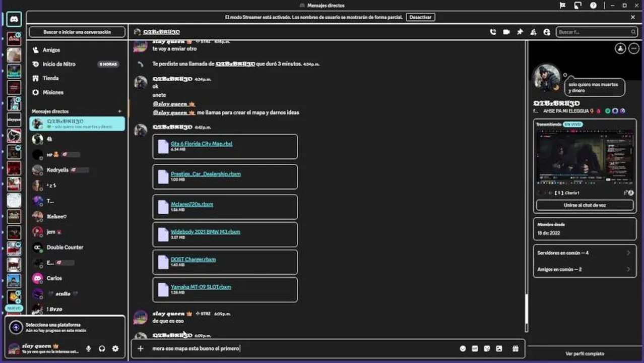Click the message text input
This screenshot has width=644, height=363.
pos(302,348)
